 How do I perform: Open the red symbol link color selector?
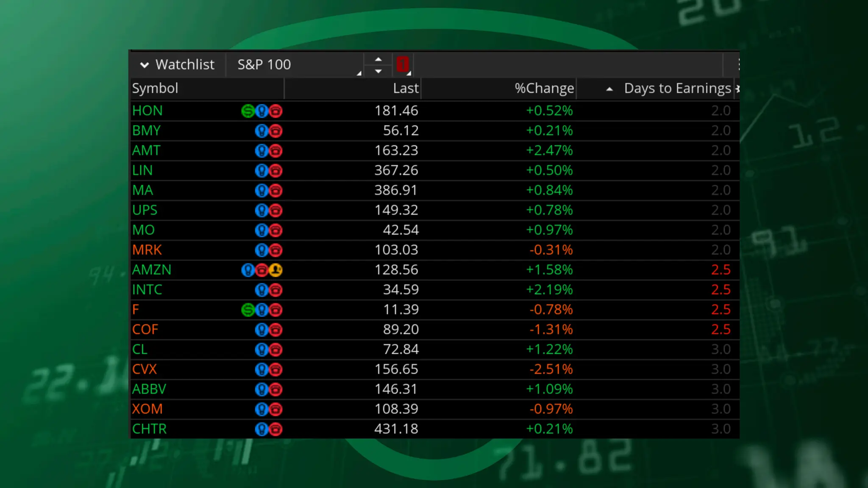(x=403, y=65)
